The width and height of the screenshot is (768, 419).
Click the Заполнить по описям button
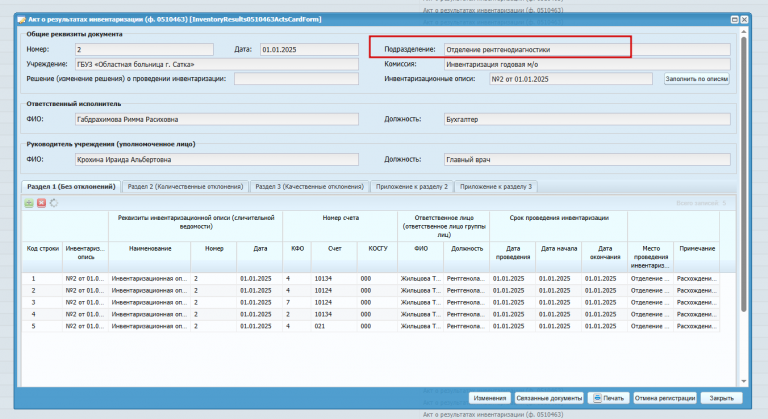pos(696,79)
